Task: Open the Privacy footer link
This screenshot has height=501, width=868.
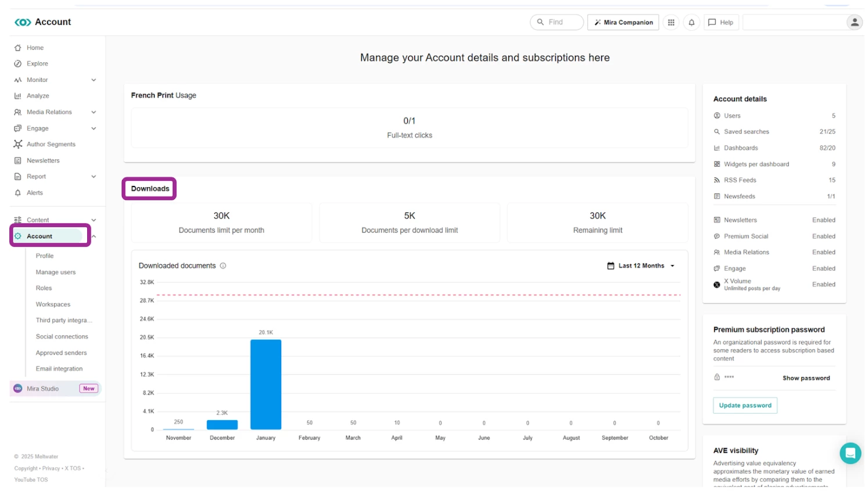Action: (x=51, y=468)
